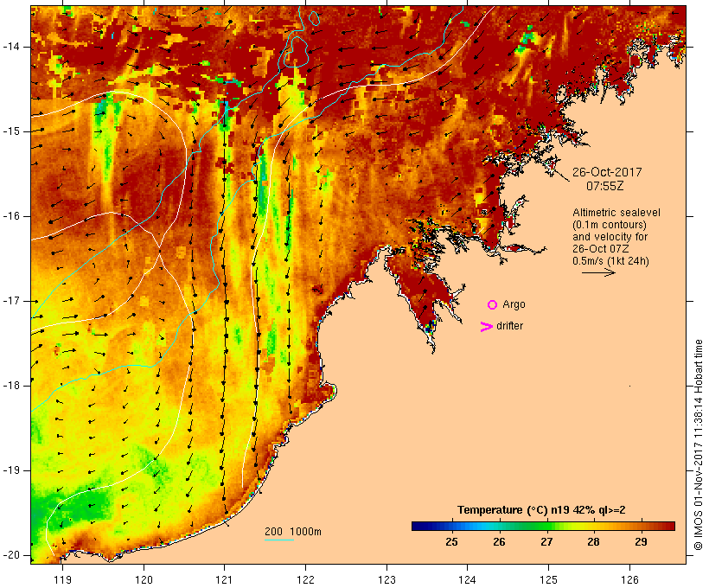Click the 'Argo' legend label
The height and width of the screenshot is (588, 709).
(514, 304)
